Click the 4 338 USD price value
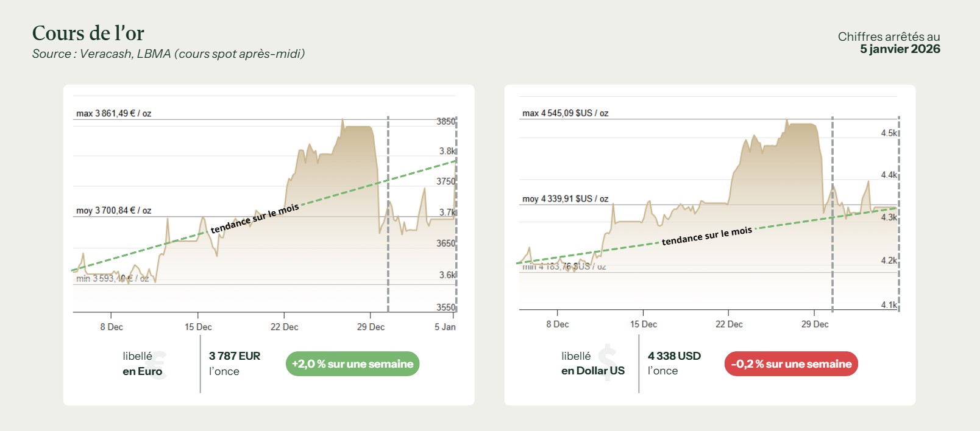Image resolution: width=980 pixels, height=431 pixels. point(674,356)
